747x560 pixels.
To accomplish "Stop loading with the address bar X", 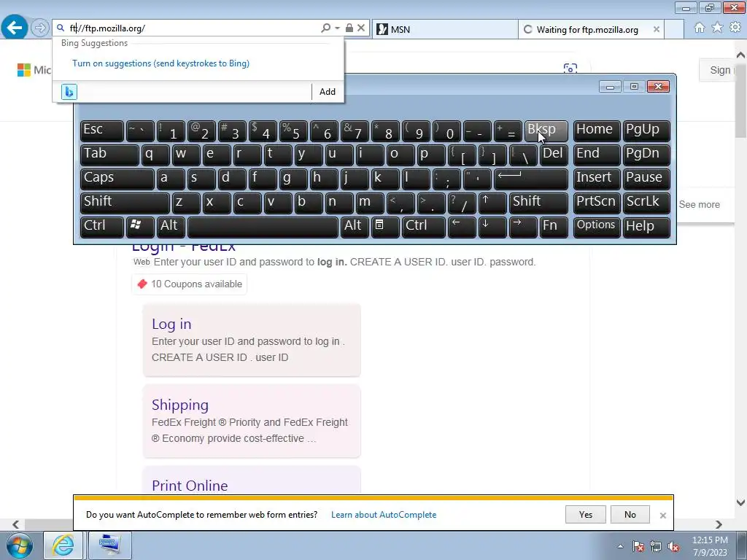I will click(x=361, y=28).
